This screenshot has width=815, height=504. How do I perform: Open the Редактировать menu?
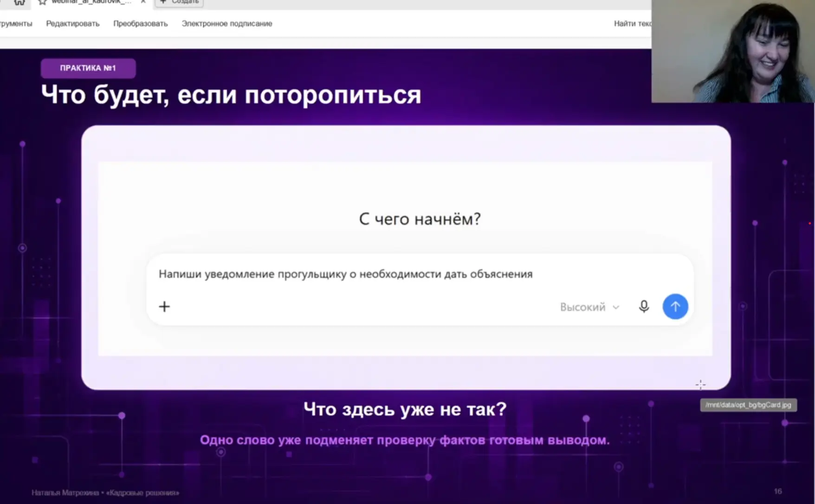(73, 24)
